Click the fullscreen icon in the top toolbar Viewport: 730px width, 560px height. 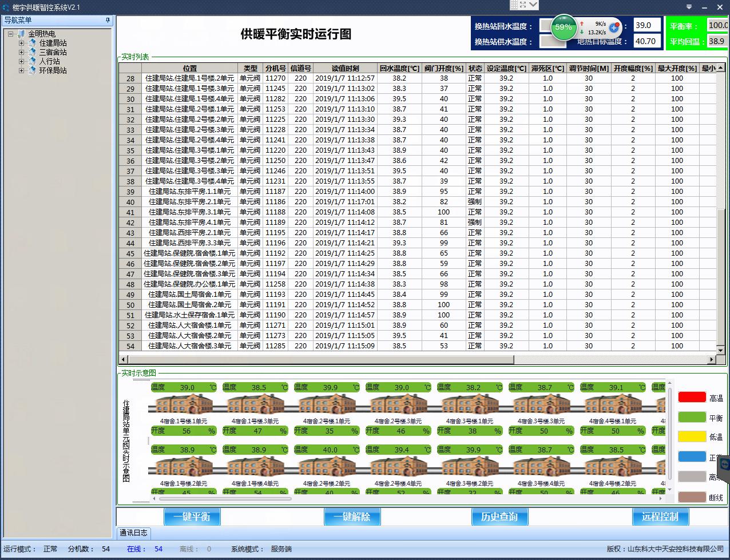(x=522, y=5)
